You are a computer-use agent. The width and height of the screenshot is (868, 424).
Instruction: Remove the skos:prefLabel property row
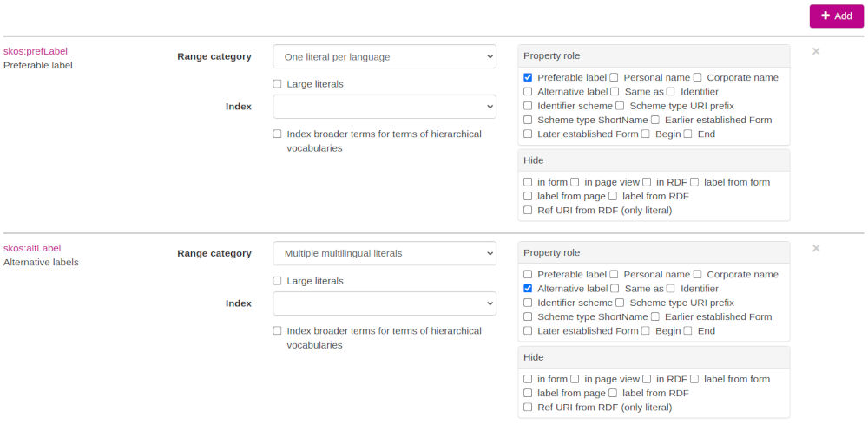pyautogui.click(x=816, y=52)
